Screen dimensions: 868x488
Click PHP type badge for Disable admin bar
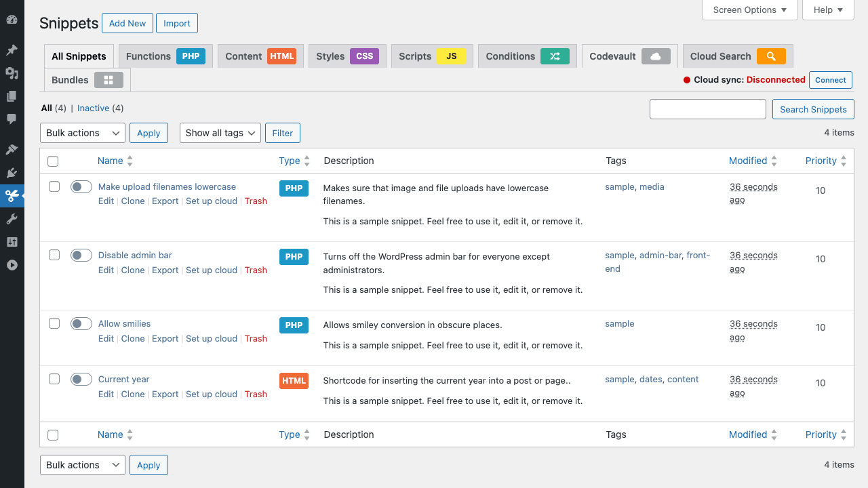click(x=294, y=257)
